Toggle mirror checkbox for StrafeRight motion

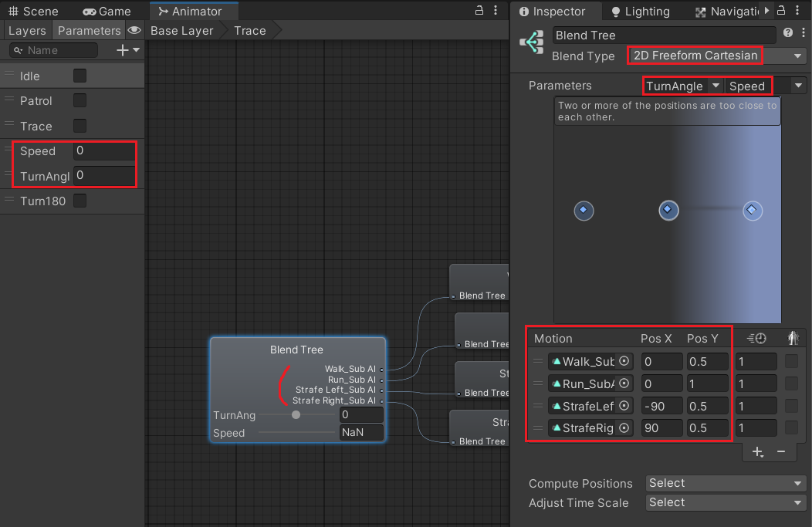791,428
